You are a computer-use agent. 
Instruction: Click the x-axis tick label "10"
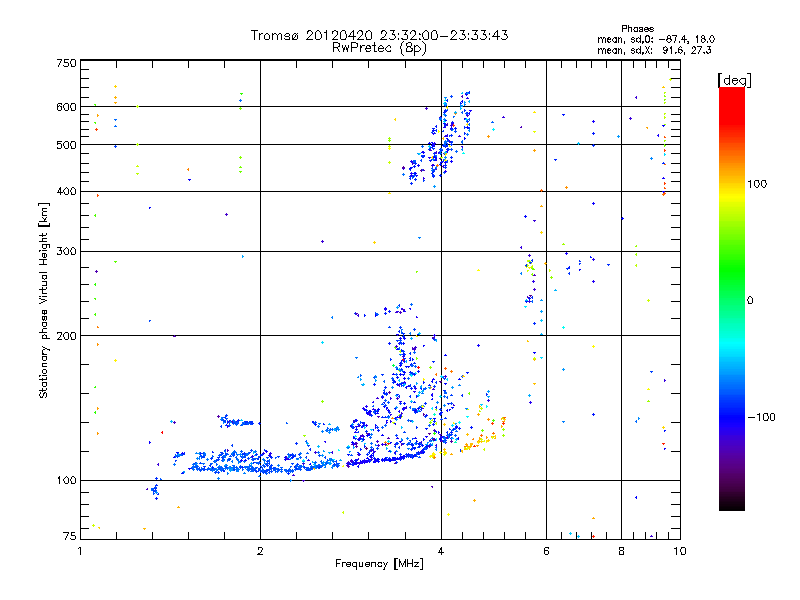coord(680,551)
